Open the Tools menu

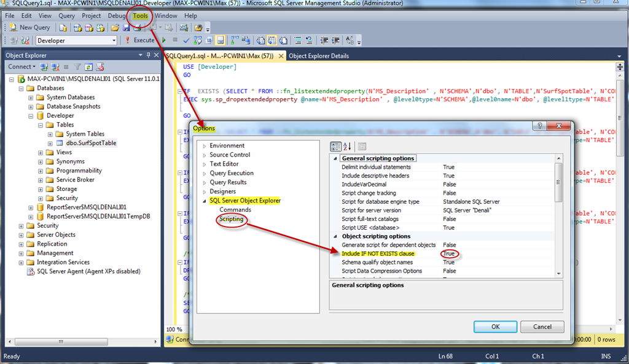point(141,15)
